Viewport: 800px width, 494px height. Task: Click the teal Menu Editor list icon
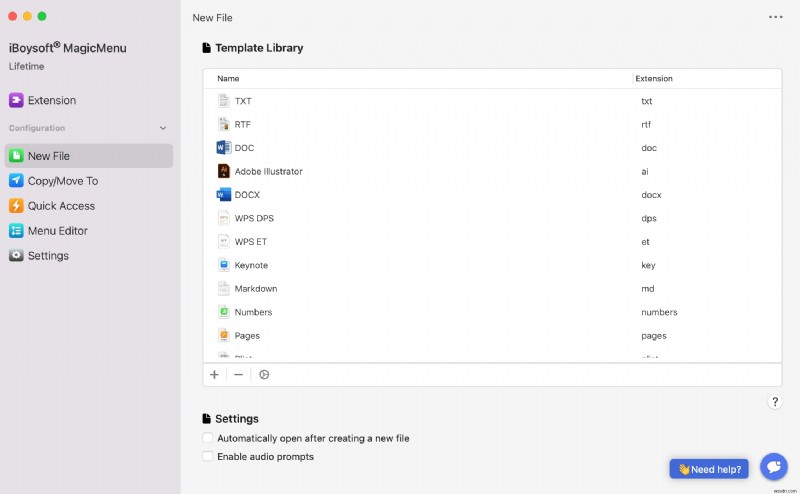16,231
